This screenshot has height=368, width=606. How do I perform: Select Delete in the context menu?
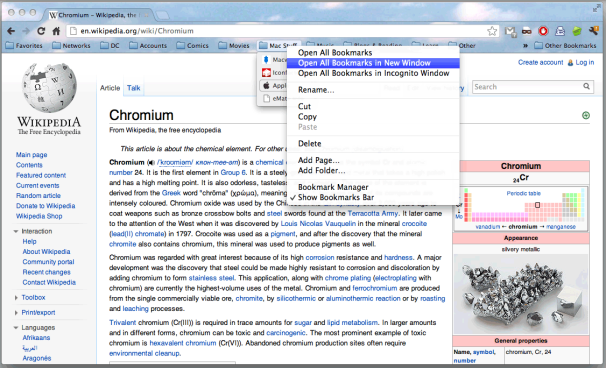click(373, 144)
